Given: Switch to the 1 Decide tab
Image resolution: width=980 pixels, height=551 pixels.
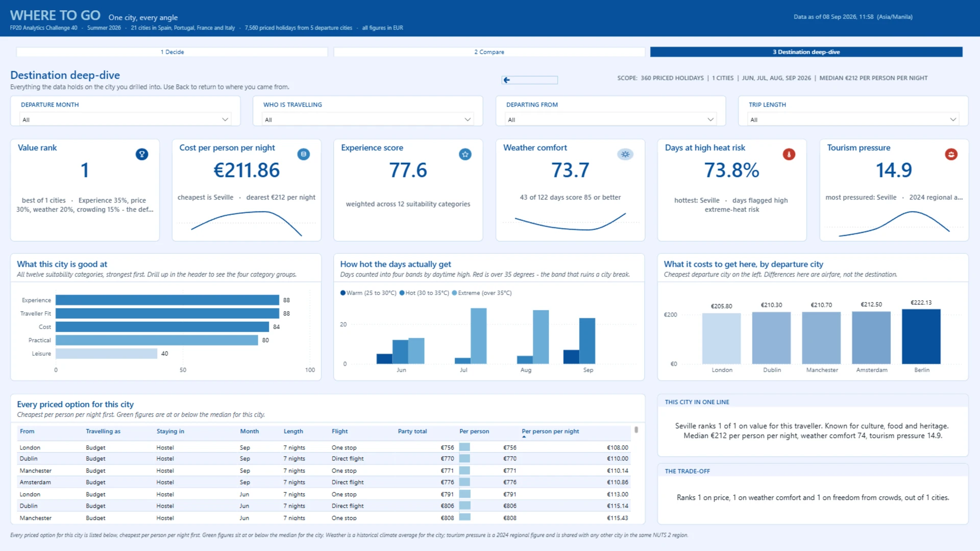Looking at the screenshot, I should [172, 52].
